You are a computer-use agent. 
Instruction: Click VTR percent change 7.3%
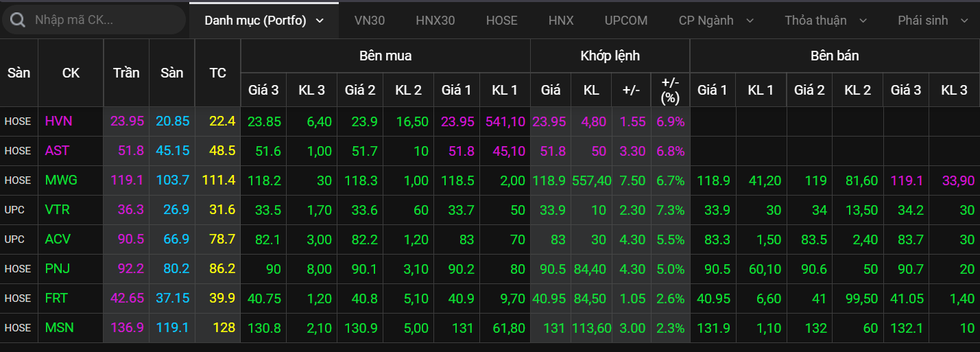[x=670, y=210]
